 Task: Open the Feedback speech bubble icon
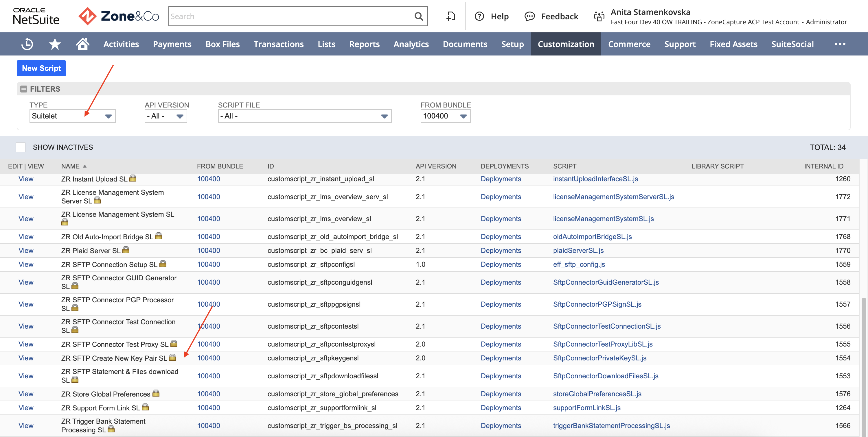click(x=530, y=16)
